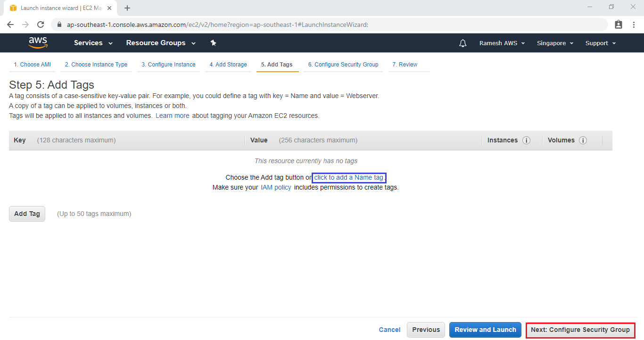Open the Support dropdown menu
Image resolution: width=644 pixels, height=340 pixels.
601,43
